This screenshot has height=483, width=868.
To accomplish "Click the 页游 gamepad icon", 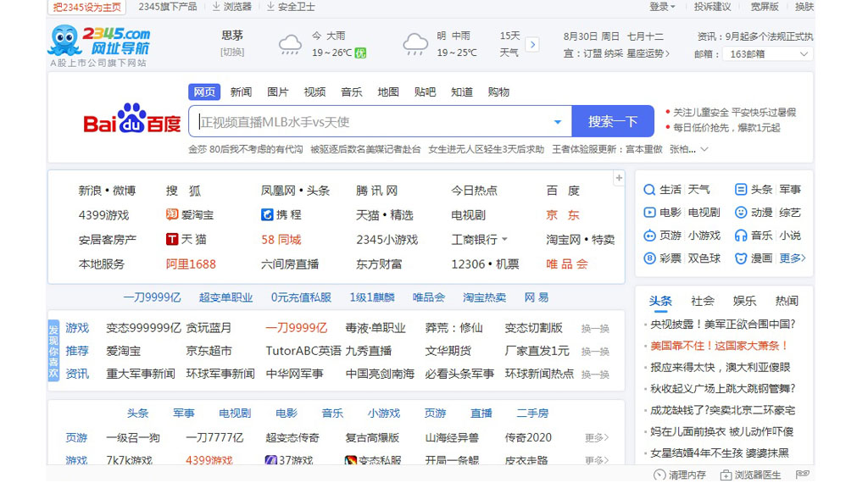I will point(649,236).
